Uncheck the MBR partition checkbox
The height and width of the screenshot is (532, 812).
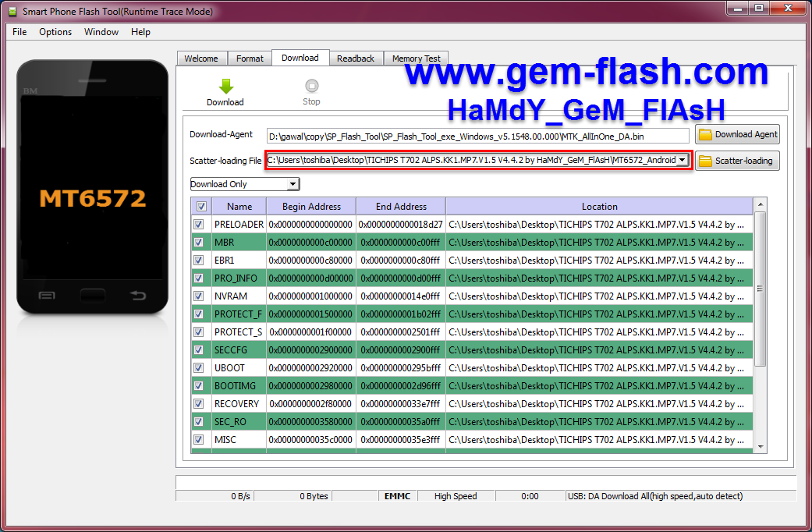tap(198, 243)
